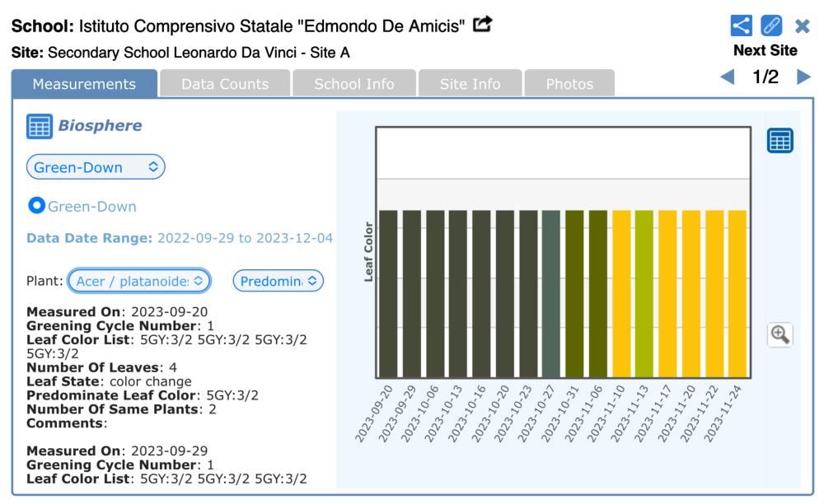Click the share icon at top right
824x504 pixels.
coord(742,26)
